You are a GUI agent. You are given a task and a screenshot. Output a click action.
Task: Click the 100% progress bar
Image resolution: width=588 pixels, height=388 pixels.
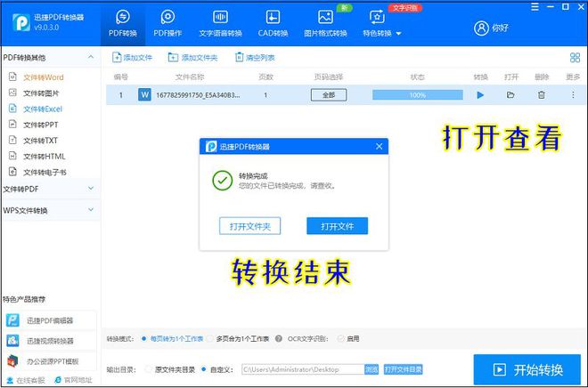click(x=417, y=95)
